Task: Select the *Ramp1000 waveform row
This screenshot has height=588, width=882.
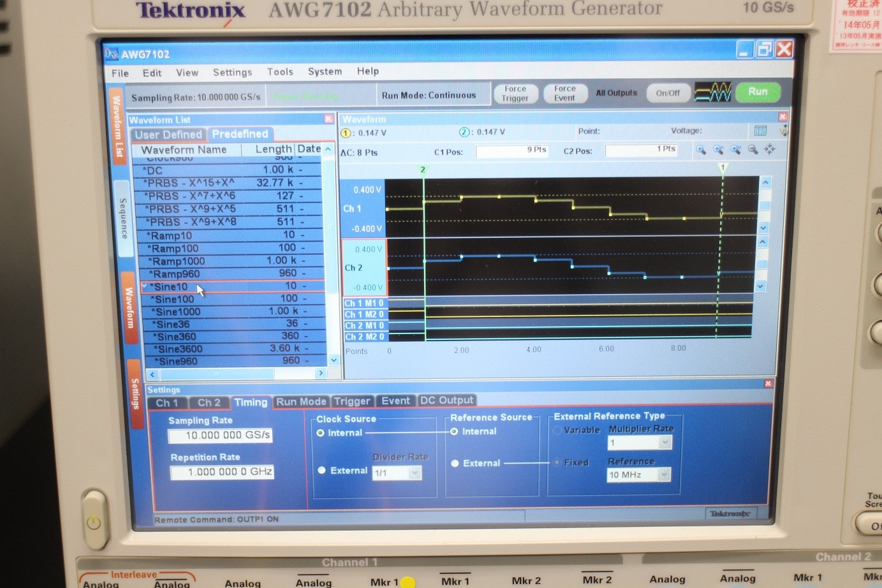Action: tap(231, 261)
